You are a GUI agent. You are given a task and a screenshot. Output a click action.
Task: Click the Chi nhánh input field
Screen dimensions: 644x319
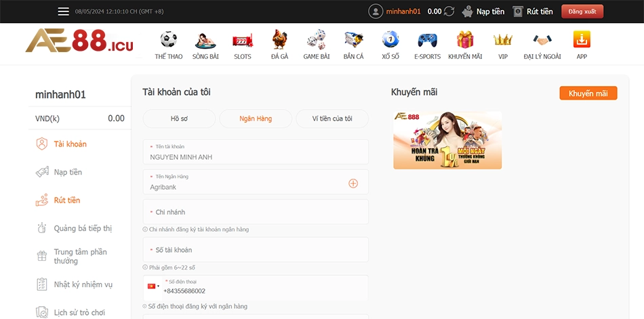pos(256,212)
